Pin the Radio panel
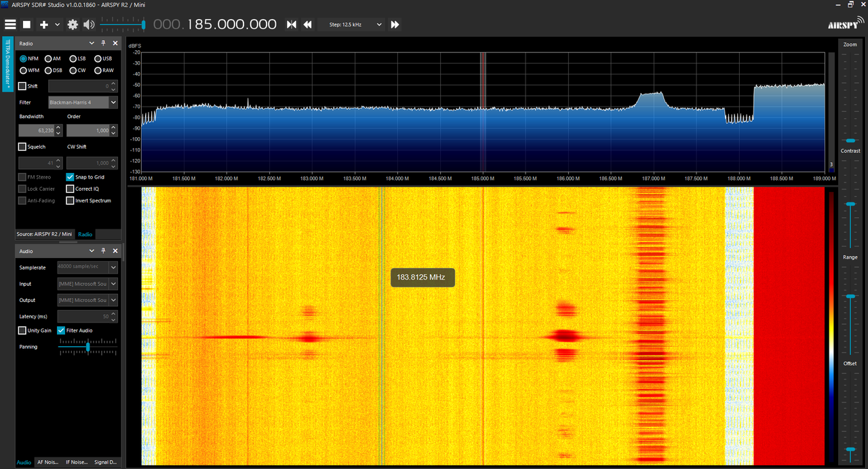This screenshot has height=469, width=868. point(104,43)
